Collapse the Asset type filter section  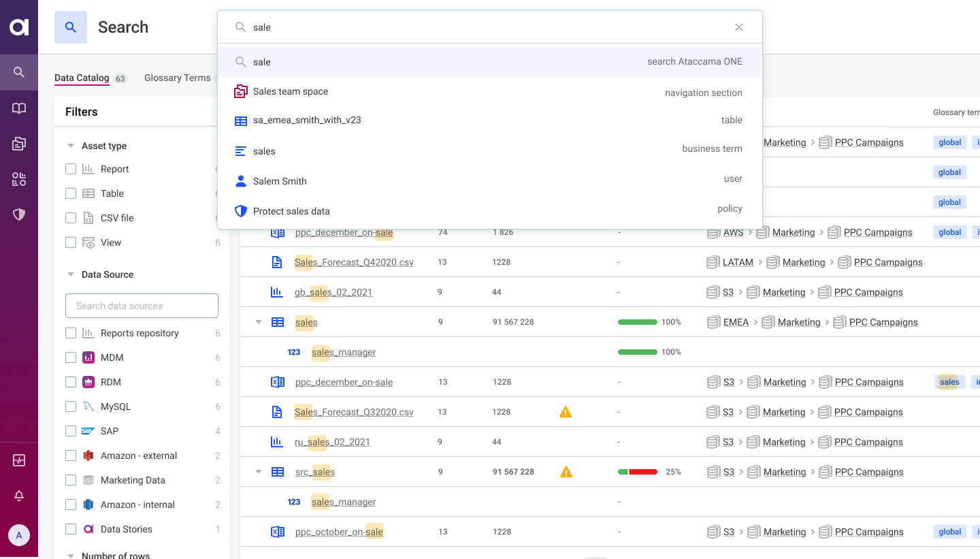coord(70,146)
